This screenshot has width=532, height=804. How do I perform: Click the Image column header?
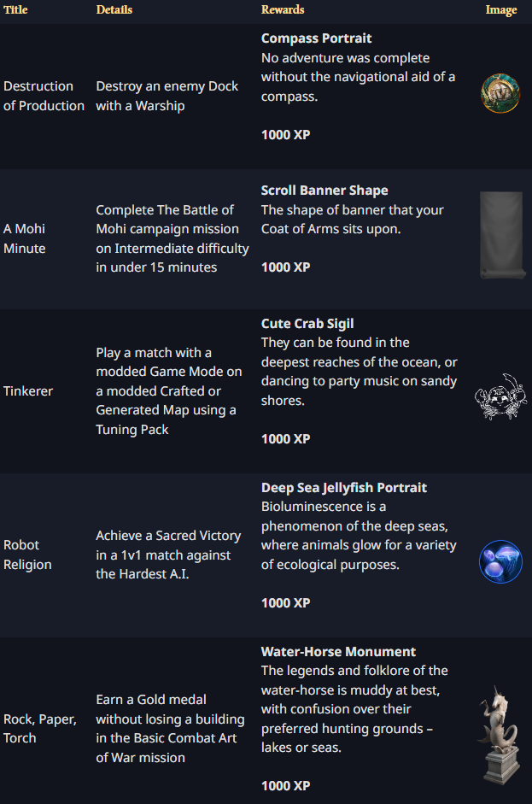pos(501,10)
